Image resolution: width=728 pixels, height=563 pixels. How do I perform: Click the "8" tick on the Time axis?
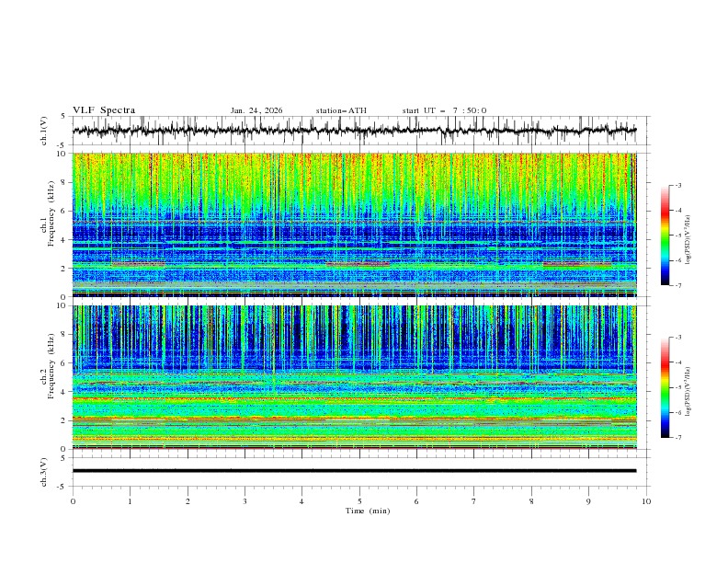coord(531,501)
